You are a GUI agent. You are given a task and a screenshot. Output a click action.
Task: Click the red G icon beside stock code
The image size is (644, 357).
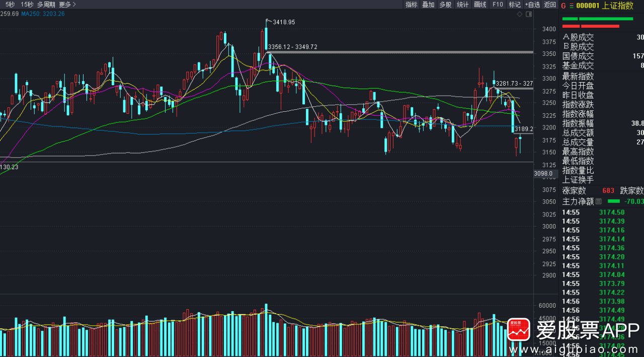pos(563,6)
